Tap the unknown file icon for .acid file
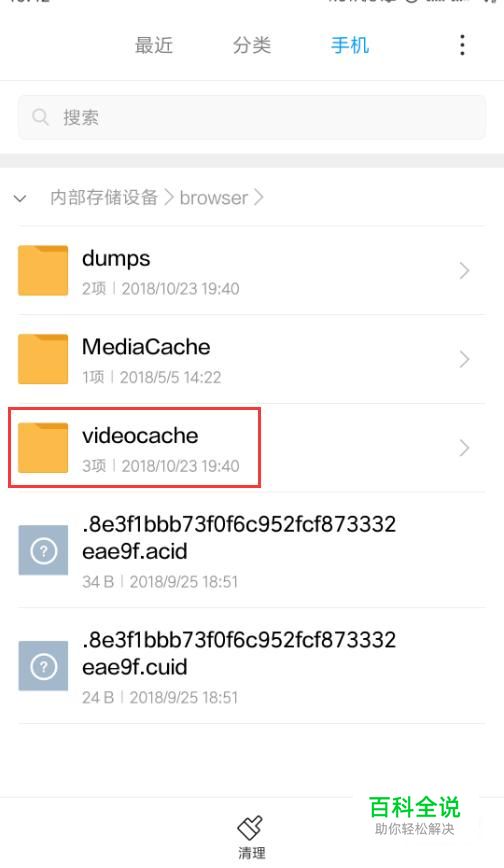Screen dimensions: 504x868 tap(43, 550)
